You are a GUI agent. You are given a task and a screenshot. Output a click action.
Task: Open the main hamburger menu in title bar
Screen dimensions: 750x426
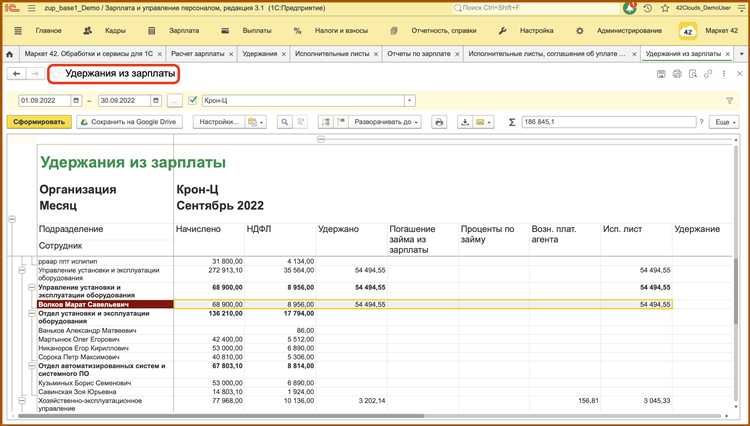[32, 9]
